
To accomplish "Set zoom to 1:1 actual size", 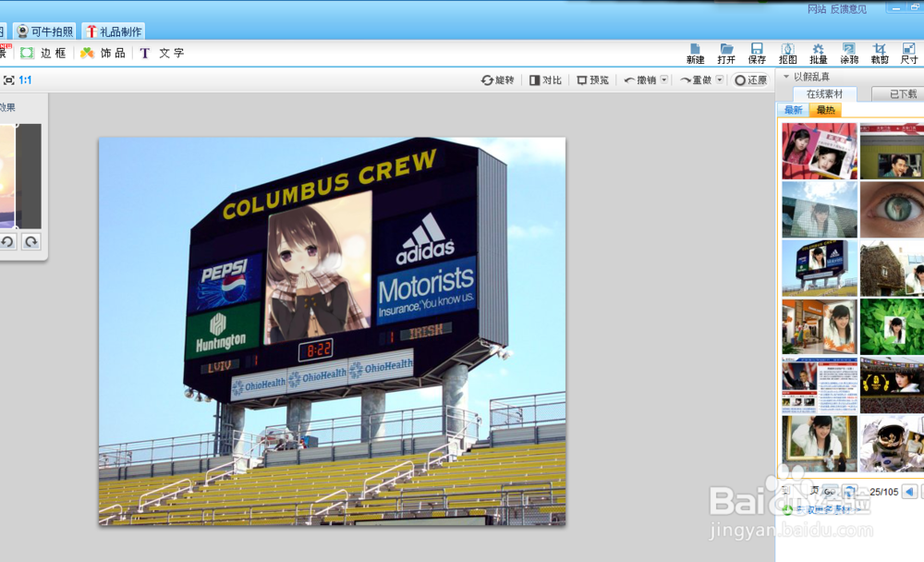I will (x=25, y=80).
